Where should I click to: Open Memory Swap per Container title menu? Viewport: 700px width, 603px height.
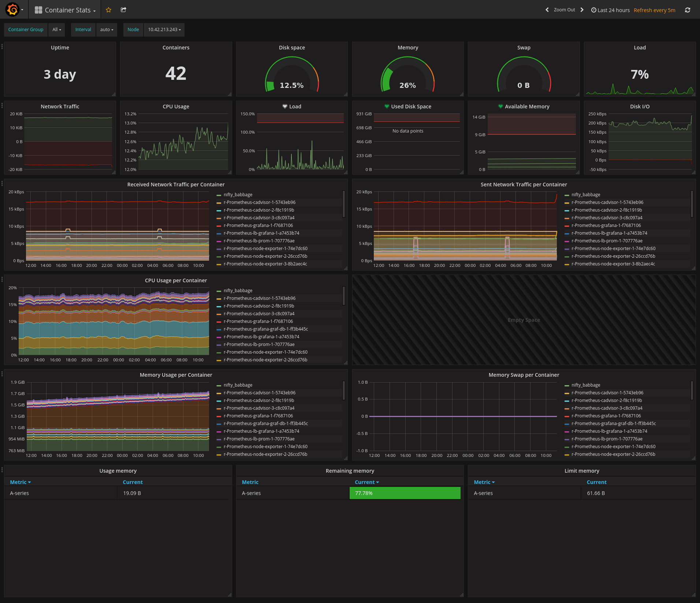tap(524, 375)
